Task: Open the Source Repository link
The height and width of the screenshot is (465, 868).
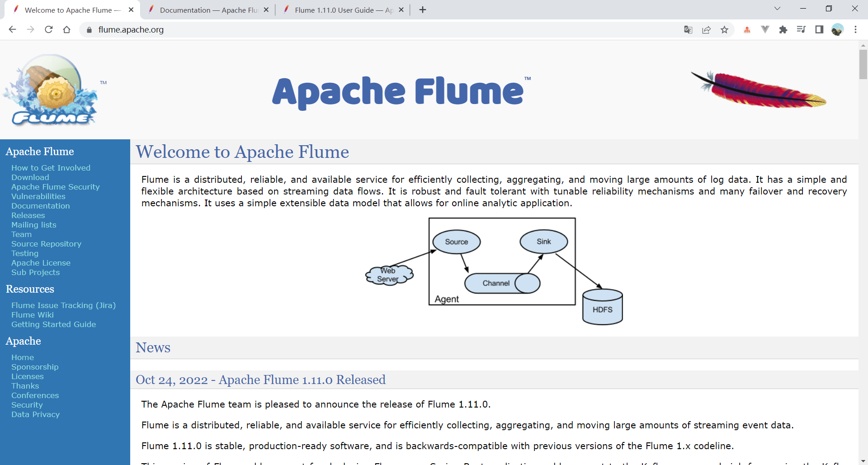Action: (46, 244)
